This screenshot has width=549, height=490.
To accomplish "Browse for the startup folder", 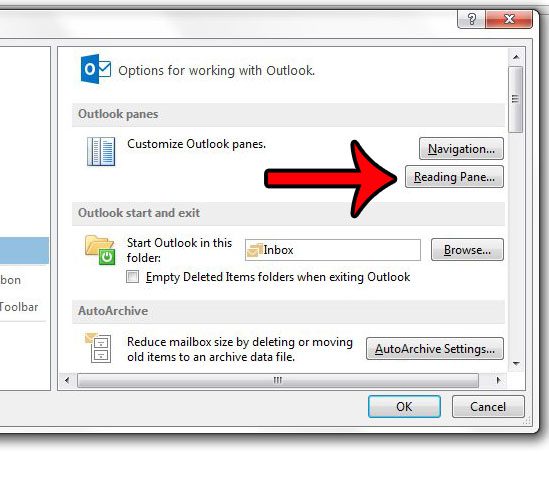I will pos(467,249).
